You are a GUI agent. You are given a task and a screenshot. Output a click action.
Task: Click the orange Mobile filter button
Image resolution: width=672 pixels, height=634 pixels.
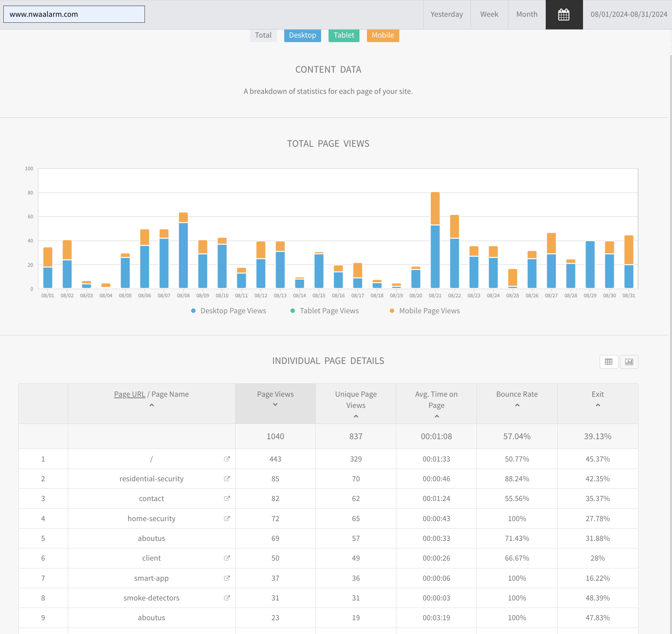click(383, 35)
